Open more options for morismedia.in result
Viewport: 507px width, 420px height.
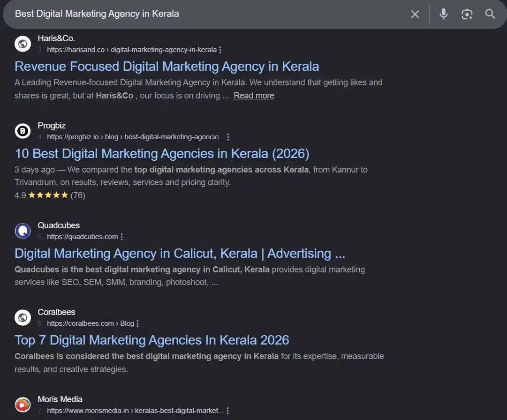tap(227, 411)
